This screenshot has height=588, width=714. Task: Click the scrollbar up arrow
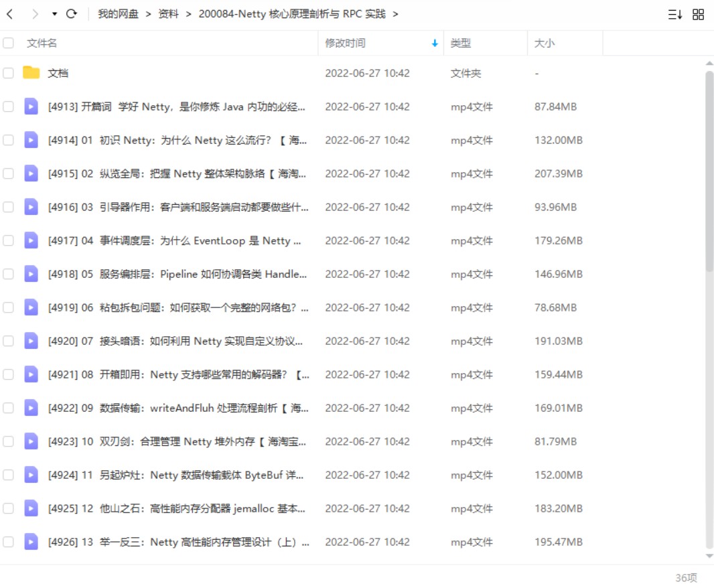click(x=709, y=64)
